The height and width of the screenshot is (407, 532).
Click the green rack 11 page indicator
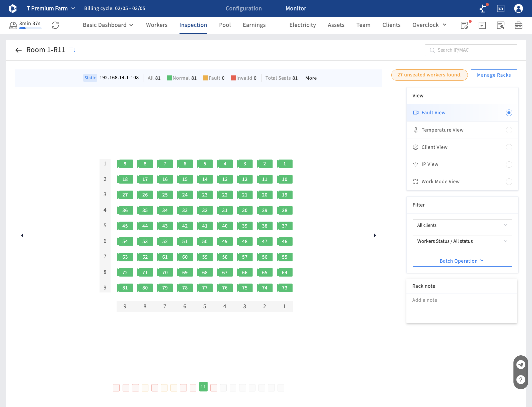point(203,387)
